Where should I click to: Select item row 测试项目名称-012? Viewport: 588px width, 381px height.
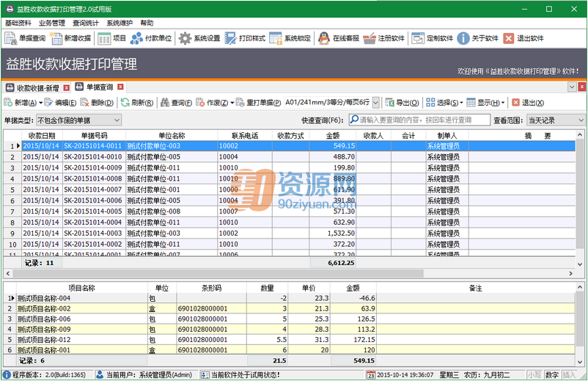tap(289, 340)
